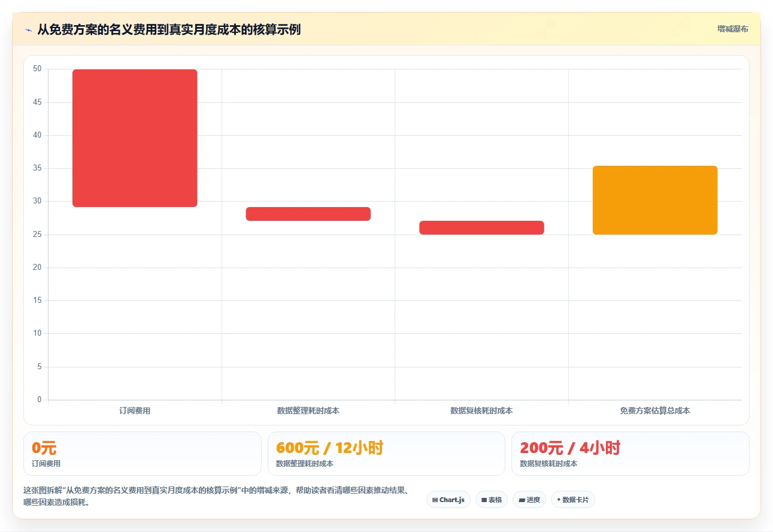Click the 表格 chip
Image resolution: width=773 pixels, height=532 pixels.
click(x=492, y=500)
